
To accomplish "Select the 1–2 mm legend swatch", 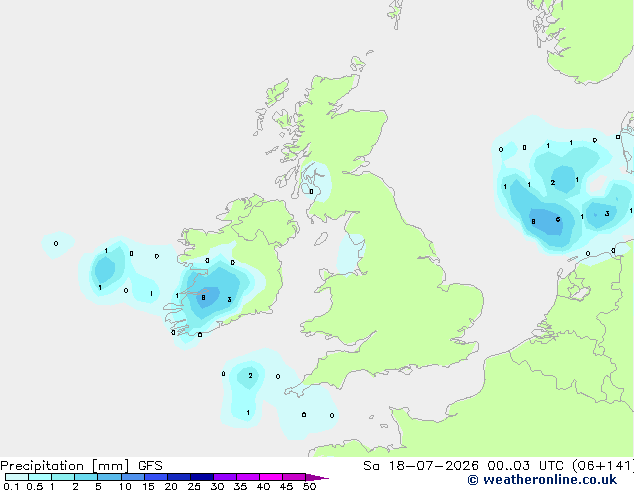I will (63, 477).
